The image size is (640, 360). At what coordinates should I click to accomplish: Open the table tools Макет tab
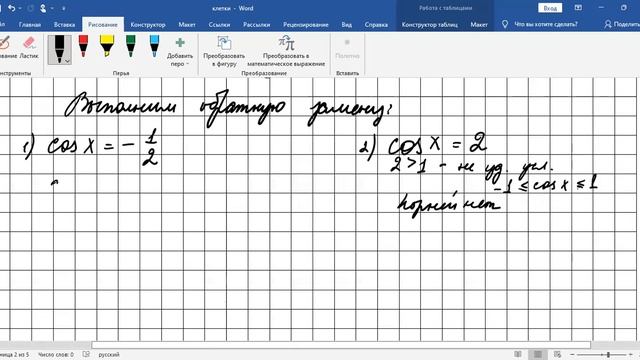pyautogui.click(x=479, y=24)
